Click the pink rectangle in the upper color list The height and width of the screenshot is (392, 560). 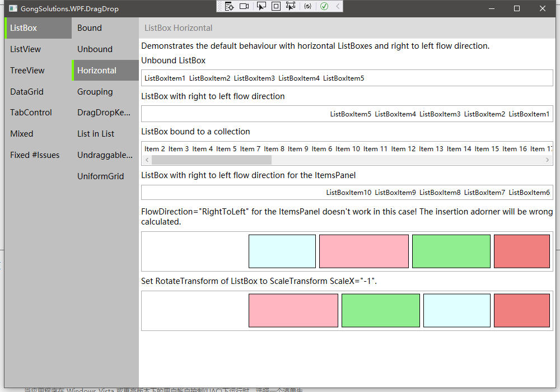[x=364, y=251]
